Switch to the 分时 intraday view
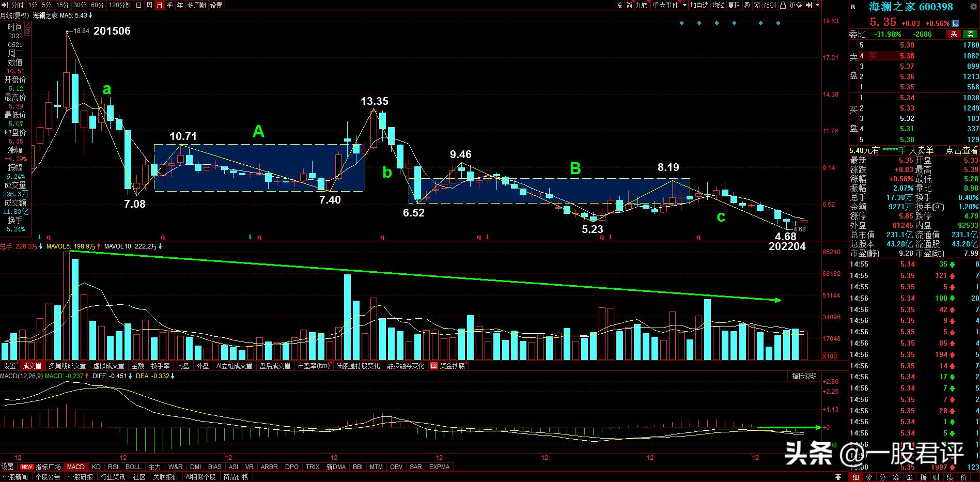 [x=17, y=5]
